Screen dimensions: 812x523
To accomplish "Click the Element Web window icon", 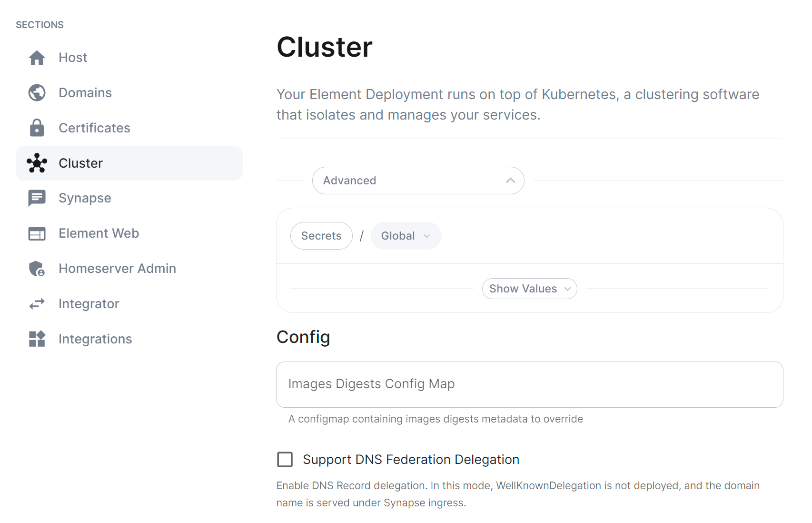I will click(37, 233).
